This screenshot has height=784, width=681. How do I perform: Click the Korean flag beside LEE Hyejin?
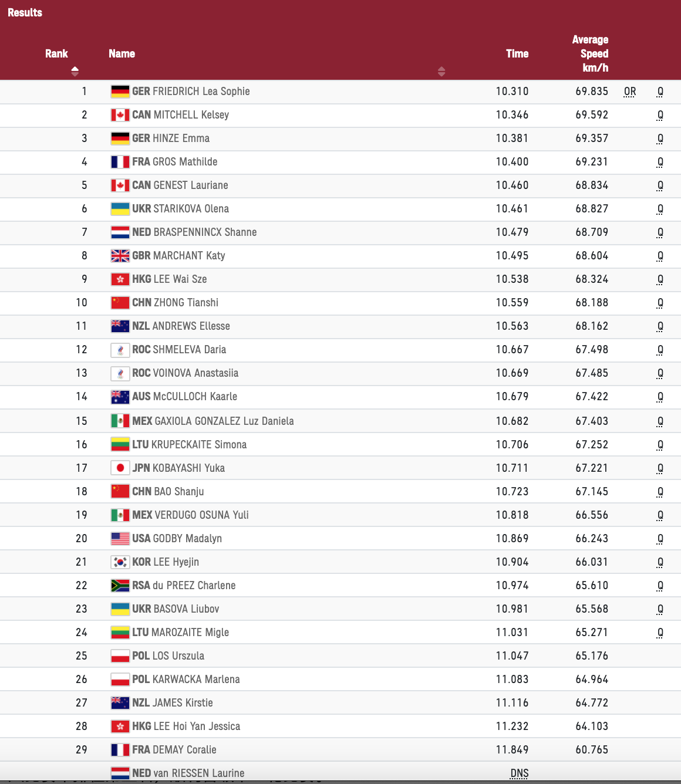click(120, 562)
